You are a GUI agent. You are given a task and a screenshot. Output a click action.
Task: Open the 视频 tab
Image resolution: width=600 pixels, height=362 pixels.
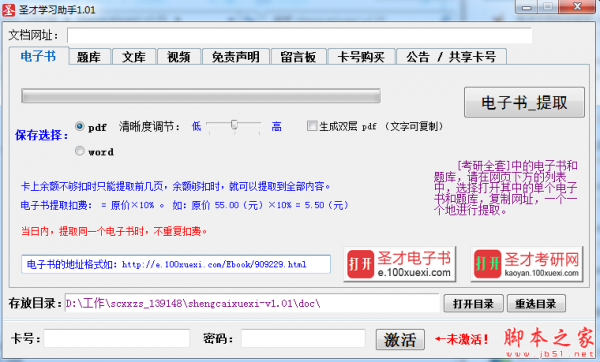179,57
